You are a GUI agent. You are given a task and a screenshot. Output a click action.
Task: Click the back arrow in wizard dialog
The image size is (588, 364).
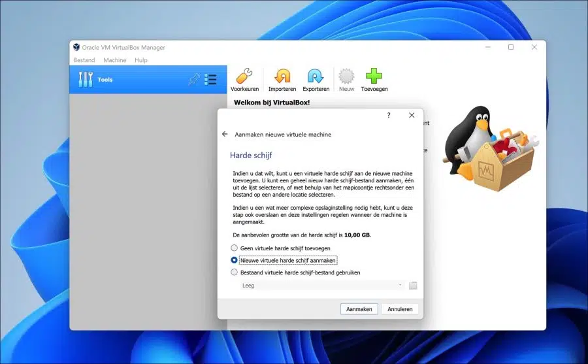coord(225,134)
